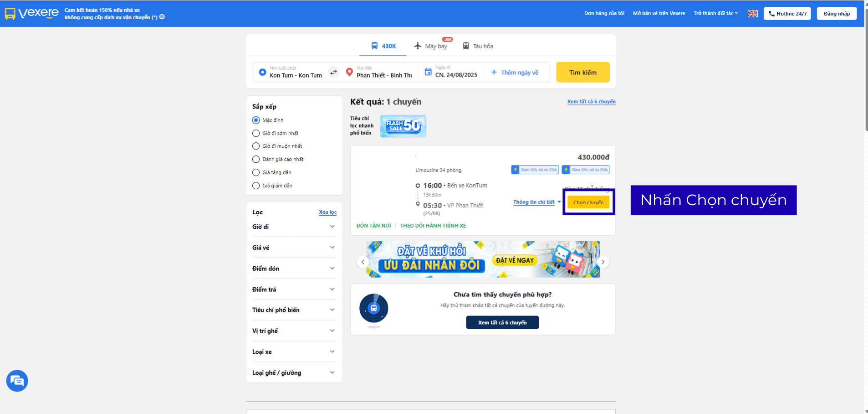The image size is (868, 414).
Task: Switch to the 'Máy bay' tab
Action: point(431,46)
